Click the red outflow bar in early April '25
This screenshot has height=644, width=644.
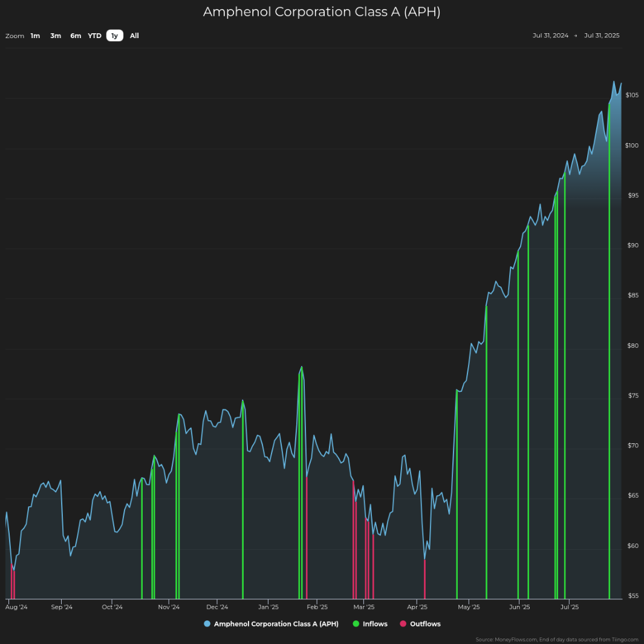[x=424, y=579]
